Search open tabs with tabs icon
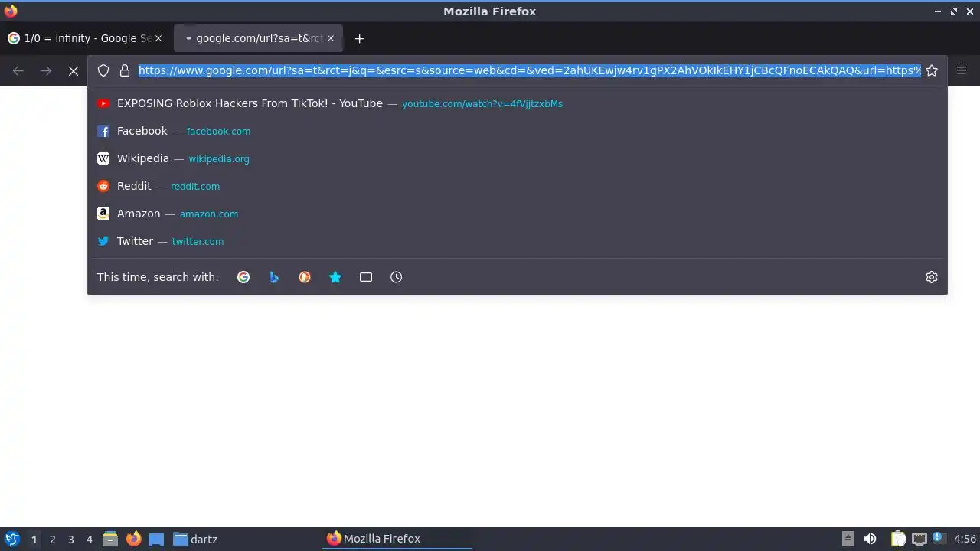Image resolution: width=980 pixels, height=551 pixels. pos(366,277)
